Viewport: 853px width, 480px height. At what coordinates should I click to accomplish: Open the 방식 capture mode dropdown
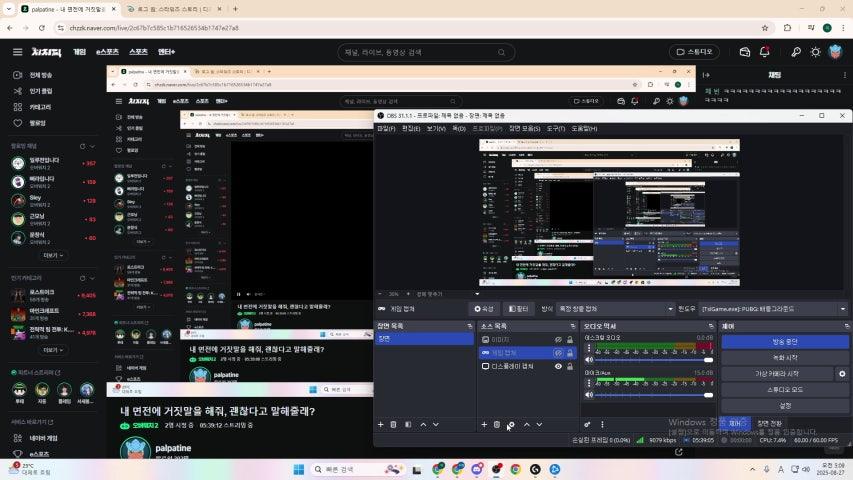tap(615, 309)
